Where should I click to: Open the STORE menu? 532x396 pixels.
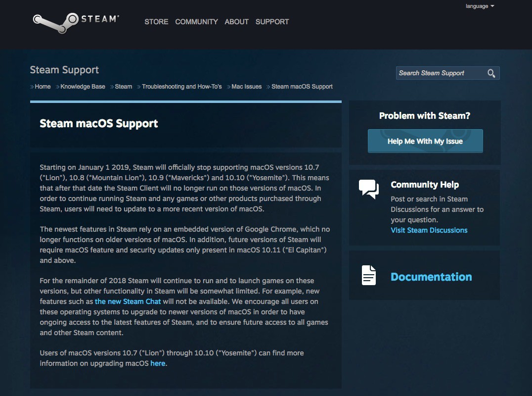point(156,22)
